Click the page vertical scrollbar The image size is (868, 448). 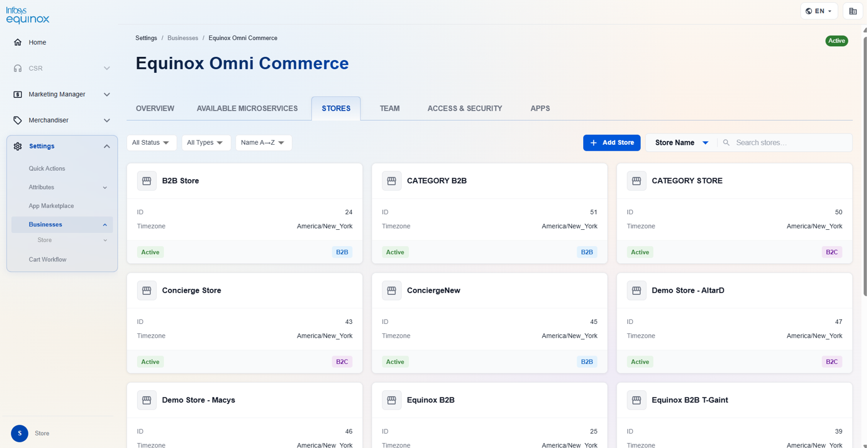coord(865,167)
